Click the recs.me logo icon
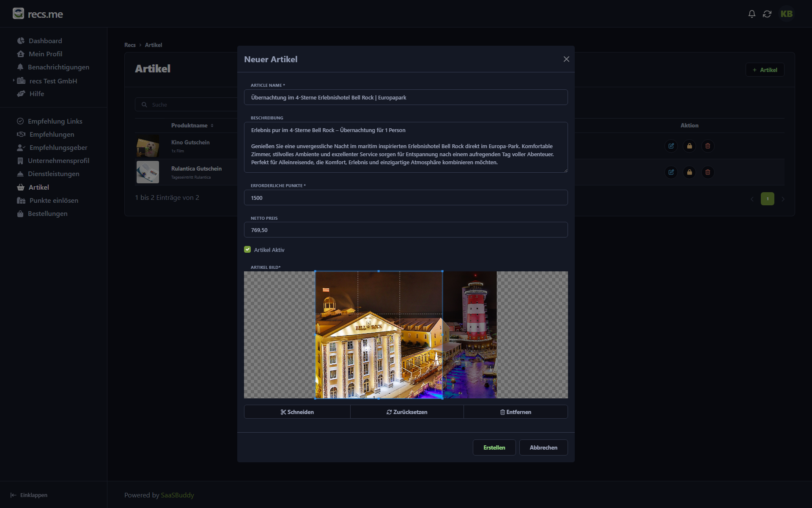Image resolution: width=812 pixels, height=508 pixels. coord(18,14)
